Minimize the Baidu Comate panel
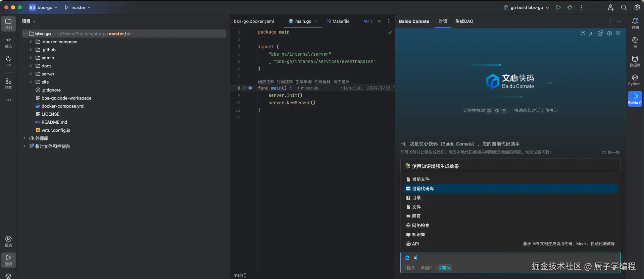Image resolution: width=644 pixels, height=279 pixels. click(619, 21)
